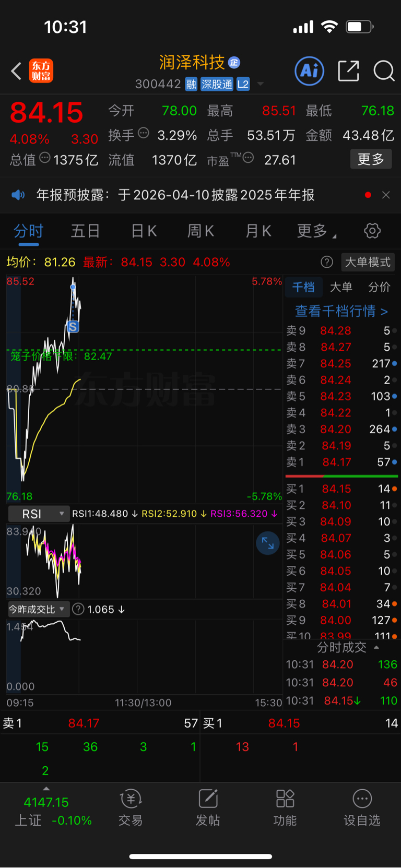Image resolution: width=401 pixels, height=868 pixels.
Task: Open the search magnifier icon
Action: pos(384,70)
